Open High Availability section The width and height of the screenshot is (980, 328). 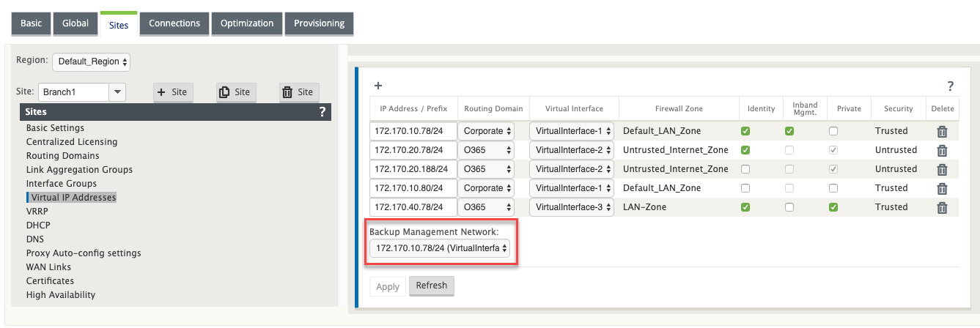pyautogui.click(x=61, y=295)
